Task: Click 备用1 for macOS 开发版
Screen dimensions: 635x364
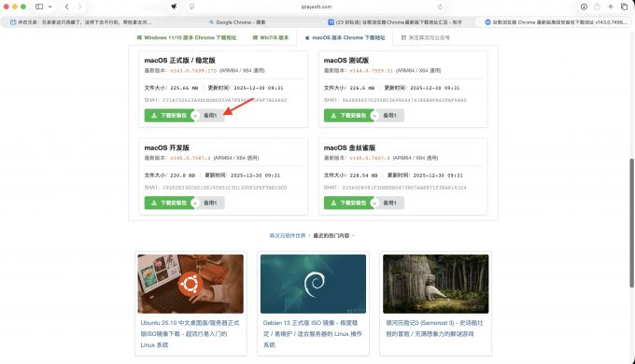Action: coord(210,203)
